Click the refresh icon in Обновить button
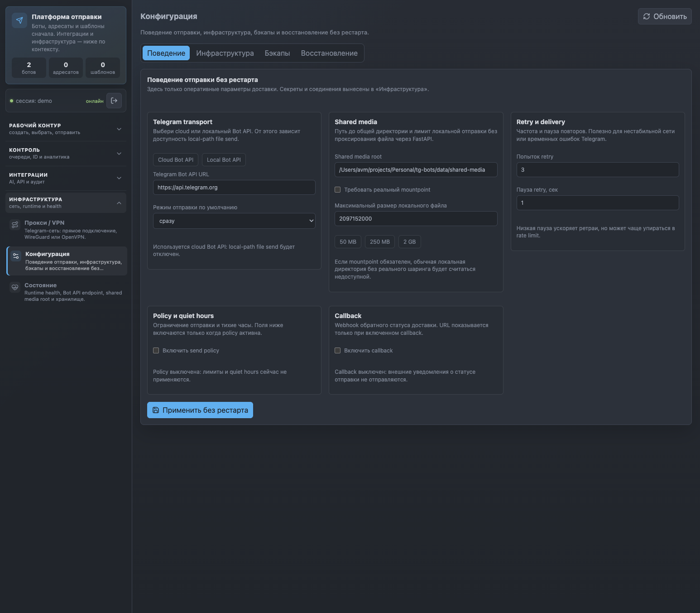 [x=647, y=16]
